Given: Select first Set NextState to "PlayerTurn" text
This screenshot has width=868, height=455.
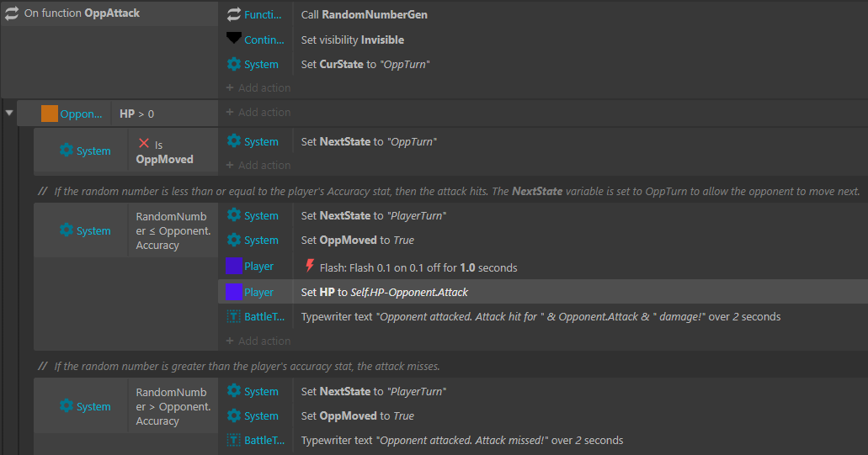Looking at the screenshot, I should [x=374, y=215].
